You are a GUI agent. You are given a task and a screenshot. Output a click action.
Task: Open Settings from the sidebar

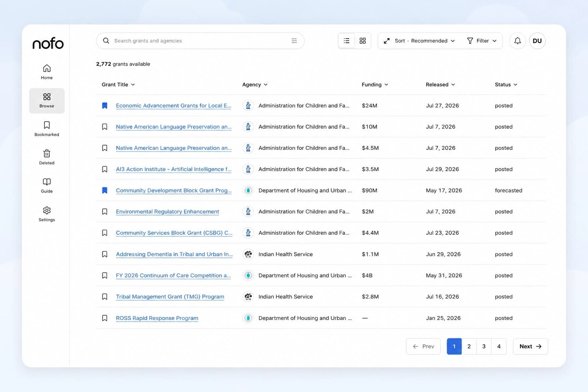(x=47, y=214)
